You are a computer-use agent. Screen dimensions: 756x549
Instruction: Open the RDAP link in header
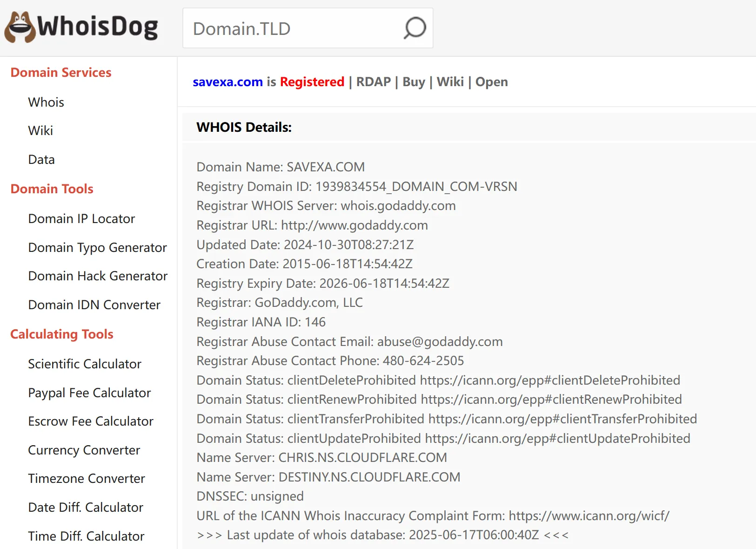click(374, 82)
